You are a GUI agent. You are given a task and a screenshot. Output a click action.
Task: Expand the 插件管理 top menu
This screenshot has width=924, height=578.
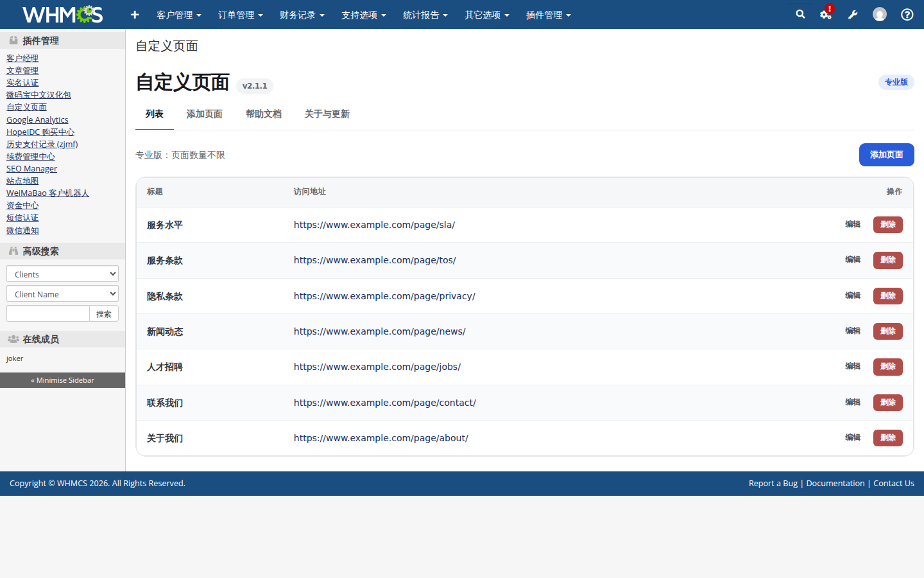pyautogui.click(x=549, y=15)
